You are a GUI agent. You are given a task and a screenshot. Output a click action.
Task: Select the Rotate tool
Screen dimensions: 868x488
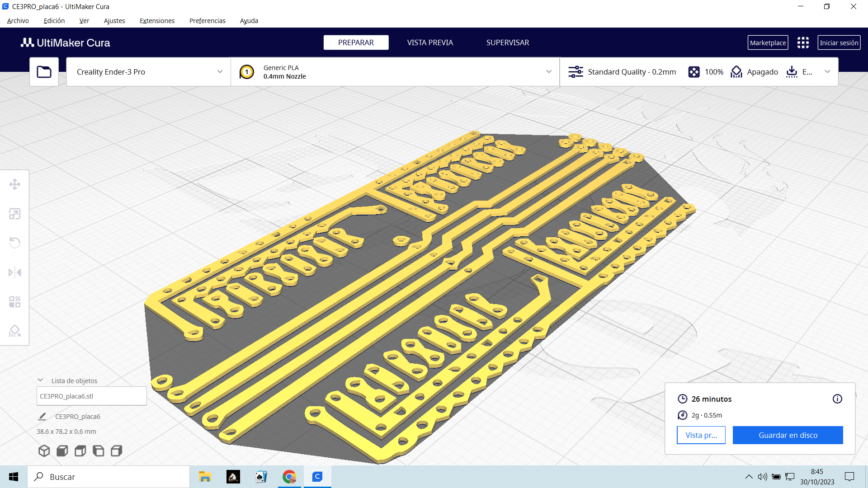point(14,243)
